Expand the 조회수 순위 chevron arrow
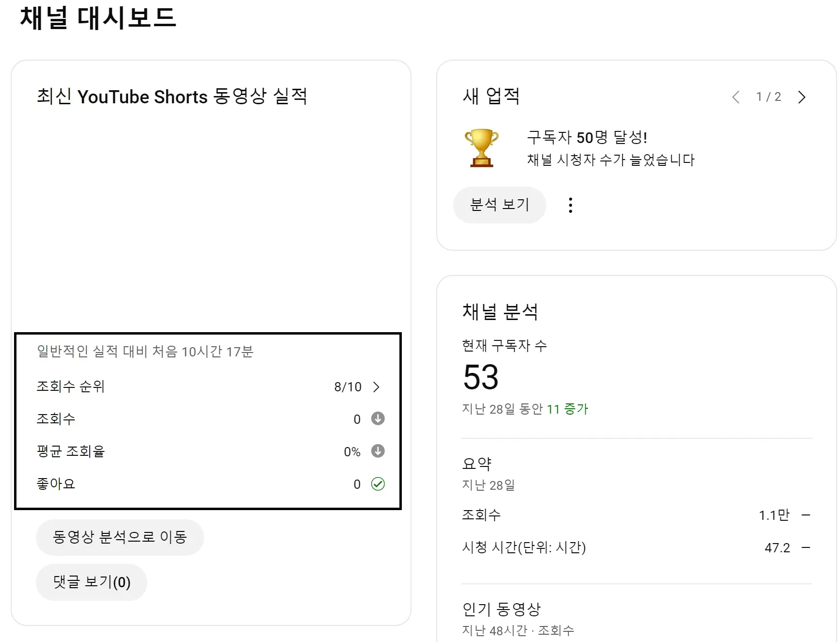 pyautogui.click(x=376, y=387)
